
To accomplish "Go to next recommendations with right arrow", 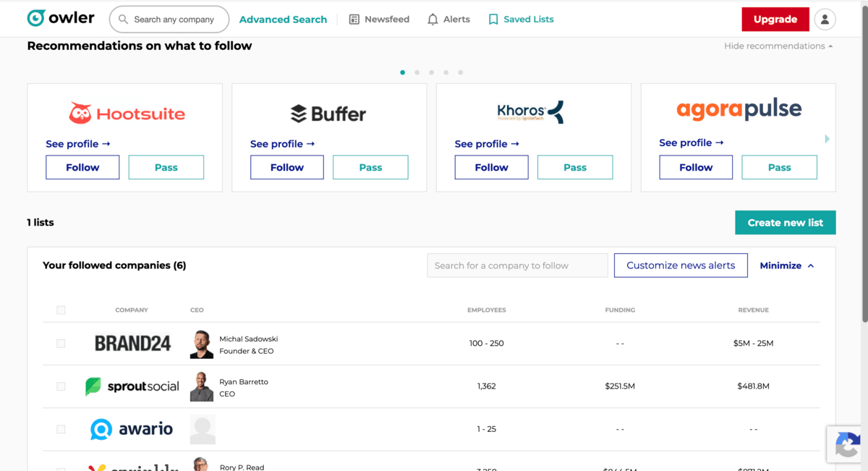I will [827, 138].
